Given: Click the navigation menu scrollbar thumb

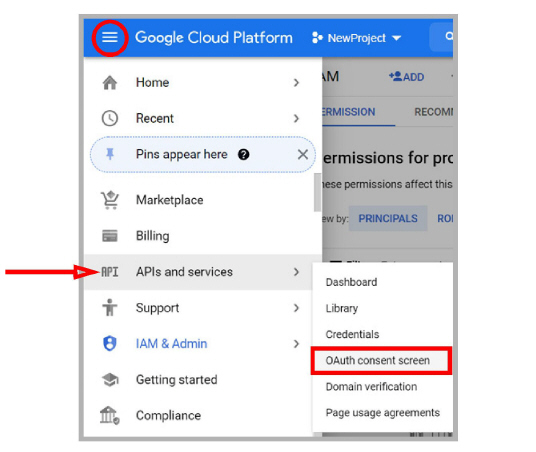Looking at the screenshot, I should (x=318, y=192).
